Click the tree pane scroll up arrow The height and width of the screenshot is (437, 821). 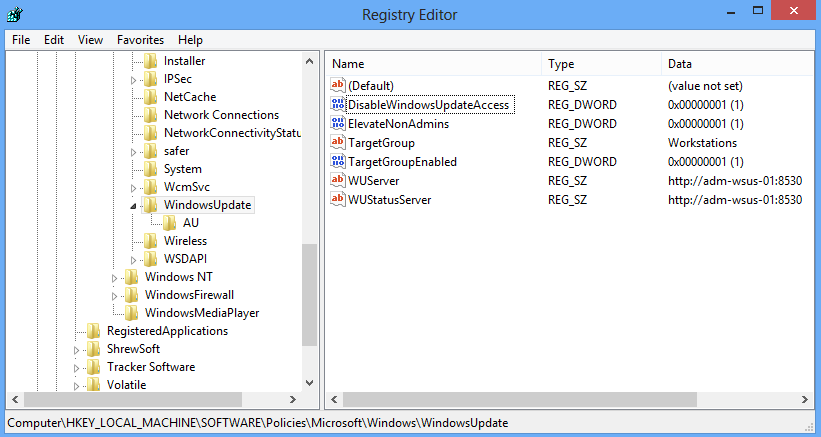coord(309,61)
